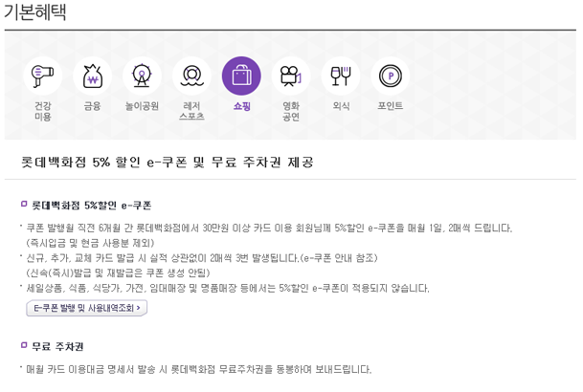Image resolution: width=583 pixels, height=392 pixels.
Task: Switch to the 영화 공연 tab label
Action: click(x=291, y=111)
